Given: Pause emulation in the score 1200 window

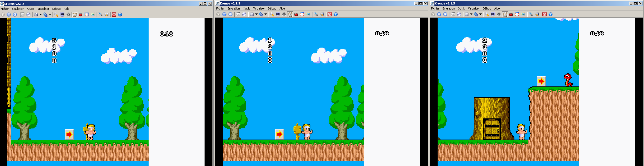Looking at the screenshot, I should pyautogui.click(x=224, y=14).
